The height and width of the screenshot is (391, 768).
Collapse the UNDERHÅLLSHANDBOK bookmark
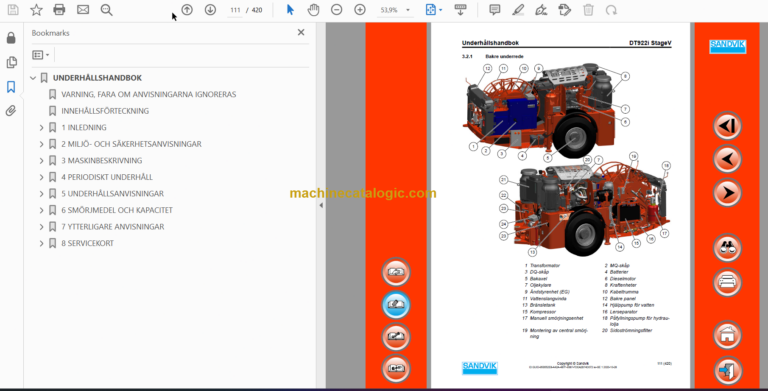click(33, 78)
